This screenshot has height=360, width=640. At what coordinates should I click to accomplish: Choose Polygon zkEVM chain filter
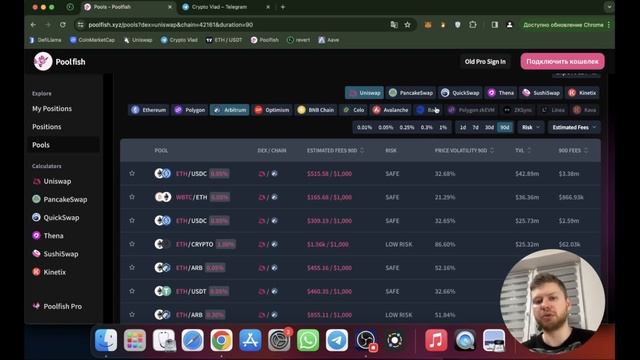pos(471,110)
